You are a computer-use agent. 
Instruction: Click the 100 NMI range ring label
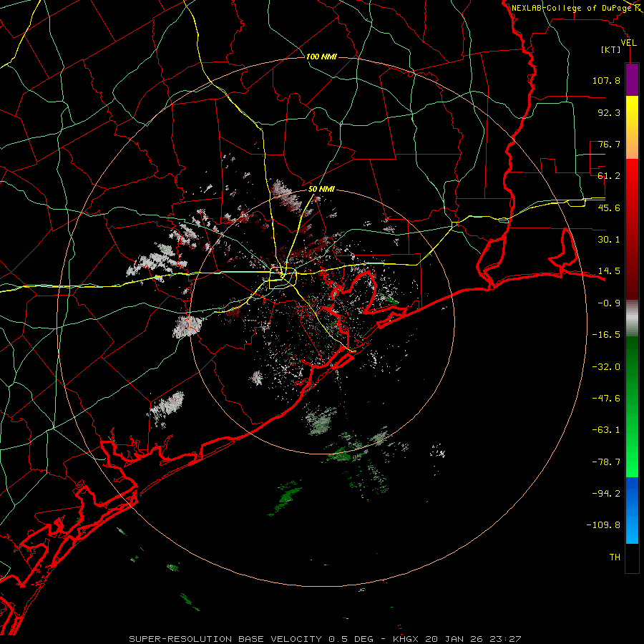321,57
